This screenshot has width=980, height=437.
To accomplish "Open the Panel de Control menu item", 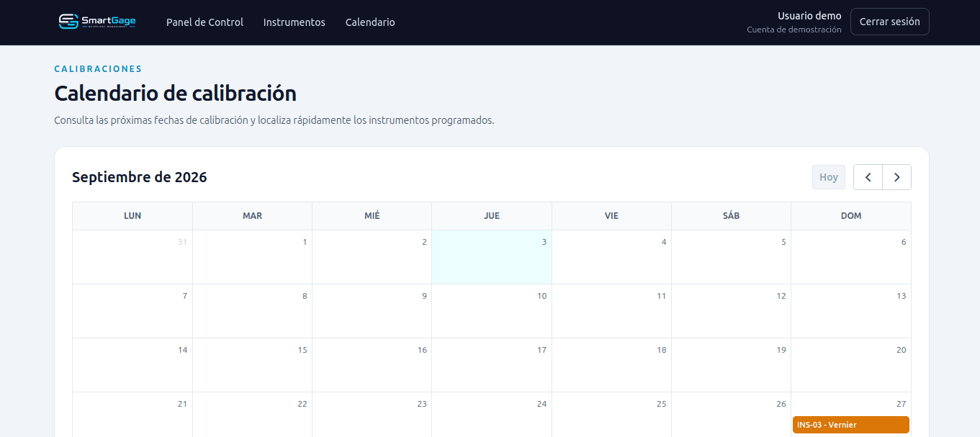I will [x=204, y=22].
